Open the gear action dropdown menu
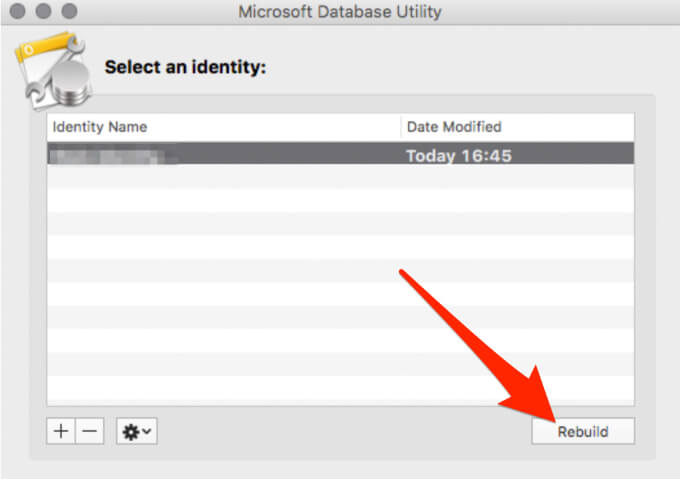Viewport: 680px width, 479px height. coord(137,431)
